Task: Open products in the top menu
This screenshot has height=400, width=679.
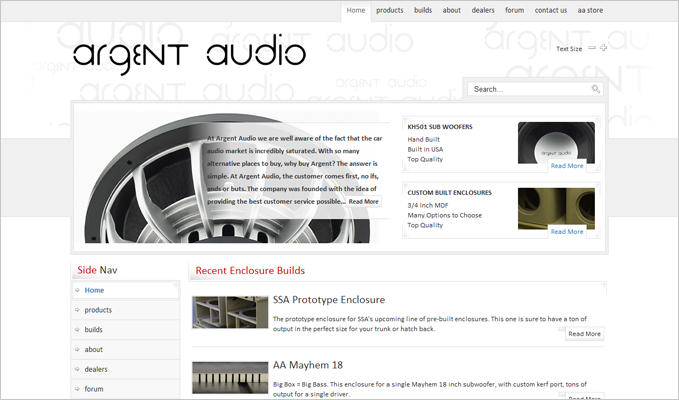Action: click(x=390, y=10)
